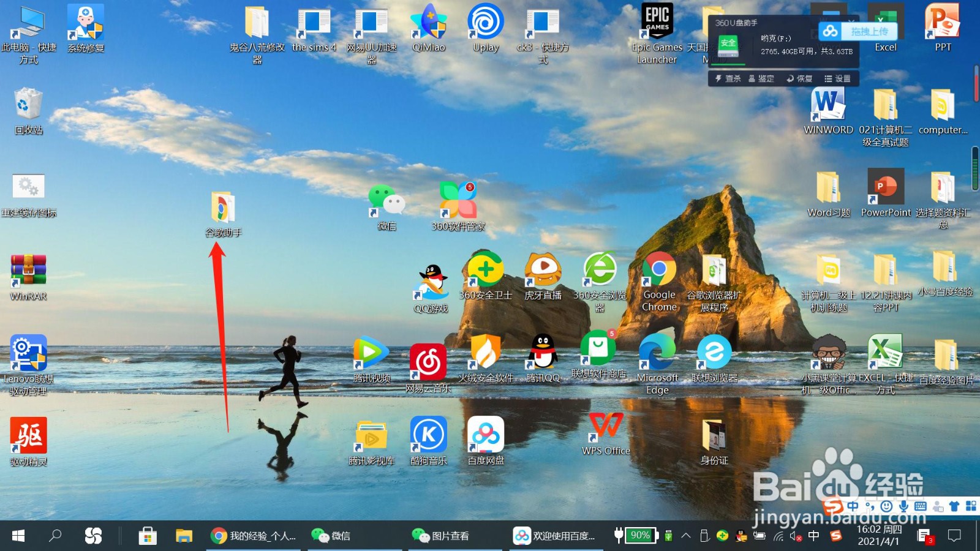
Task: Click 拖拽上传 cloud upload button
Action: point(858,31)
